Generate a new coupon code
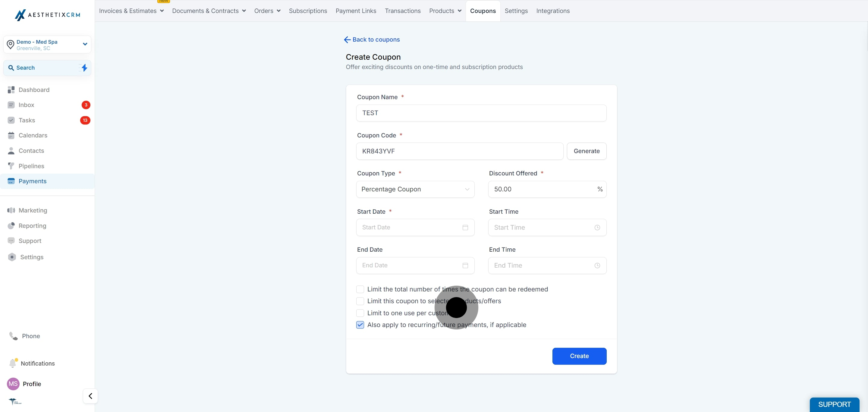This screenshot has width=868, height=412. coord(587,151)
